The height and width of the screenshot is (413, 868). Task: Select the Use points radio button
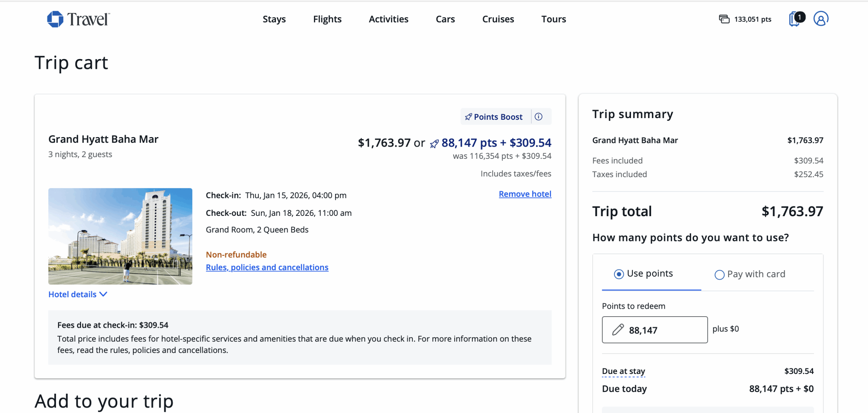[x=619, y=274]
